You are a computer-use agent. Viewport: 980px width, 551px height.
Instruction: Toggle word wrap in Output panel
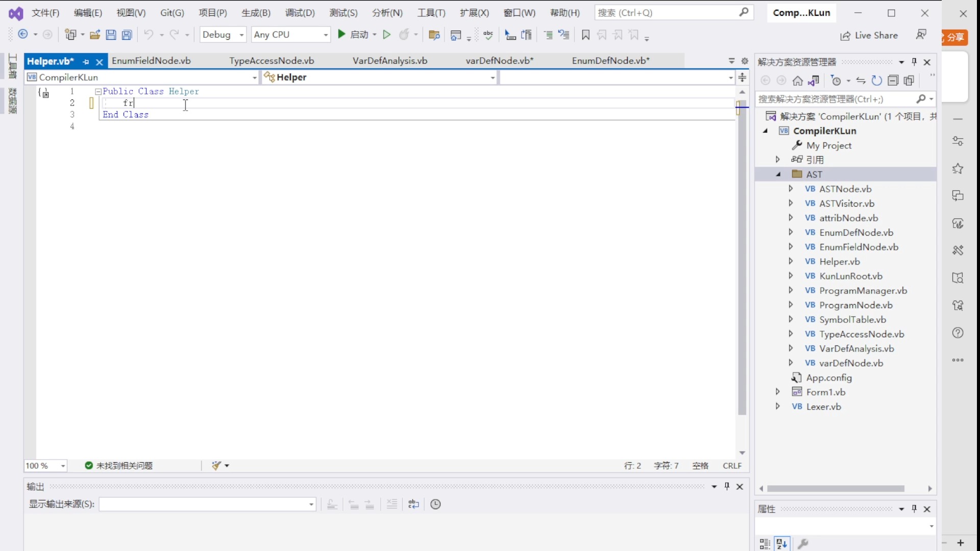(413, 504)
